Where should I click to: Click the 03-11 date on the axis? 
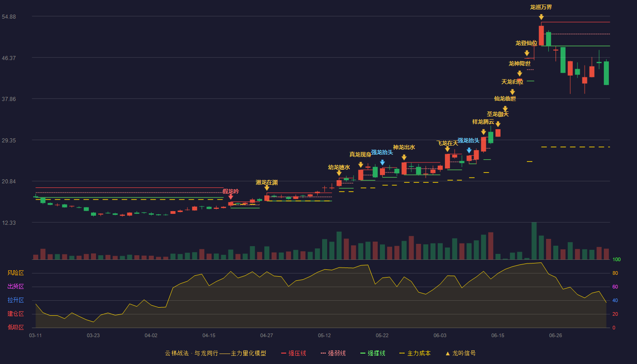pyautogui.click(x=35, y=335)
